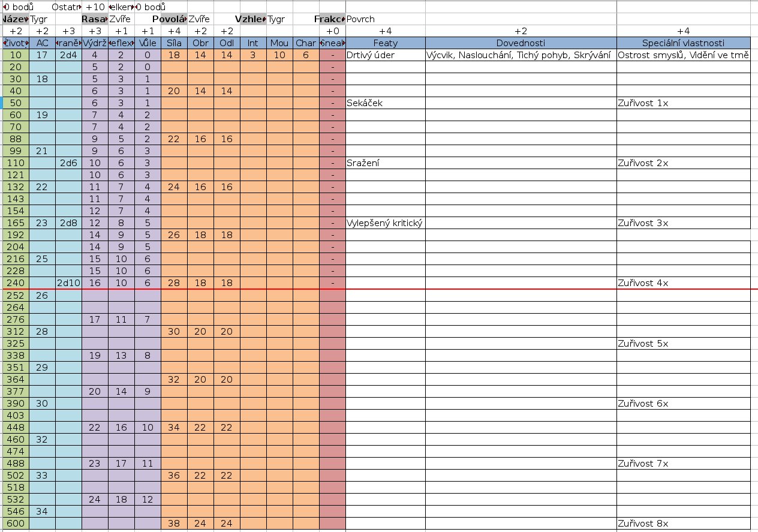Select the Ostrost smyslů special abilities cell
This screenshot has width=758, height=532.
pos(683,55)
